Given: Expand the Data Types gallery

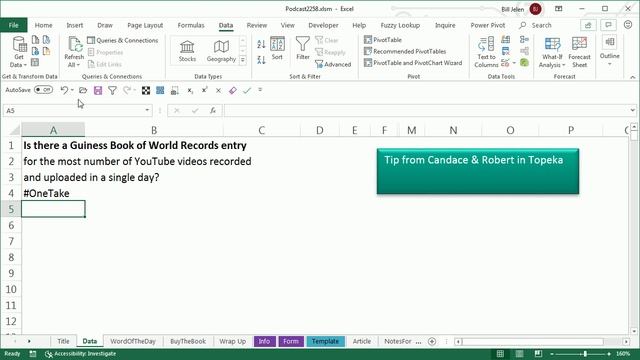Looking at the screenshot, I should click(x=243, y=60).
